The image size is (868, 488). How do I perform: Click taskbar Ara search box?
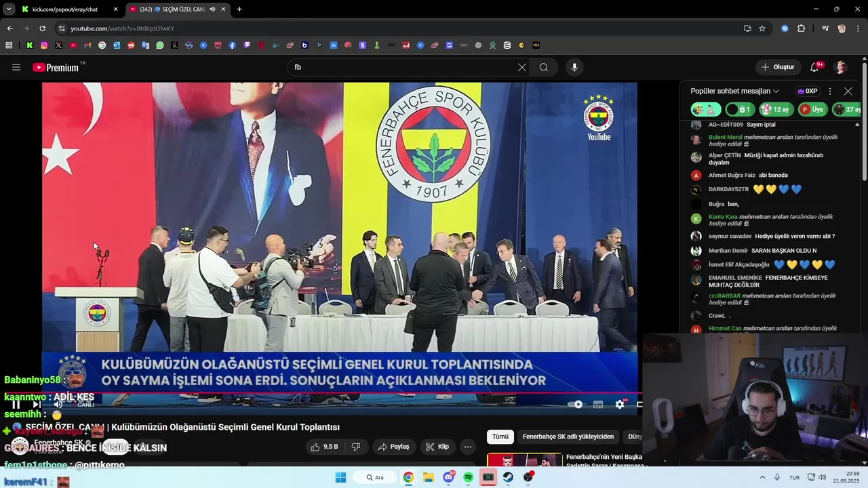(375, 477)
